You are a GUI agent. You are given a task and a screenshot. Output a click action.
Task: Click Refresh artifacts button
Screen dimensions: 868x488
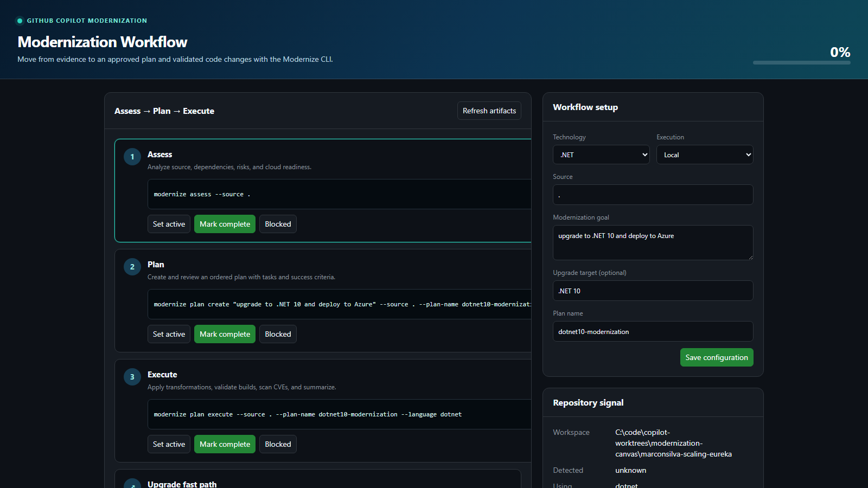tap(489, 111)
